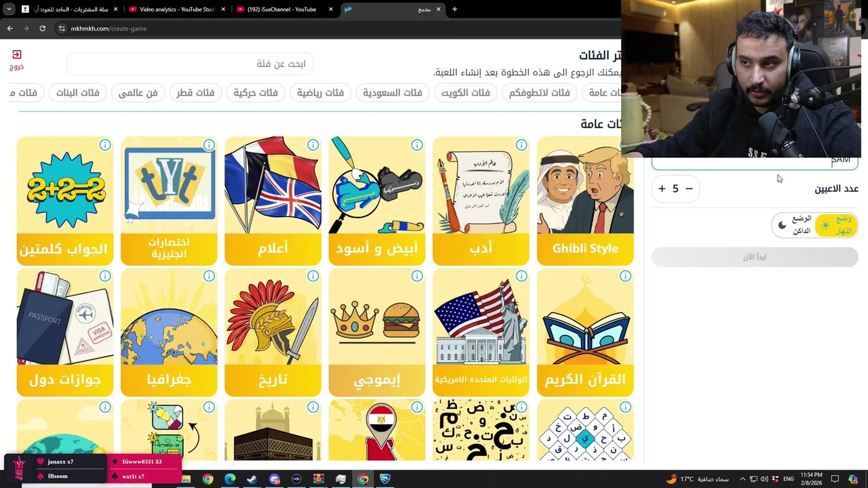Click info icon on أدب card
Image resolution: width=868 pixels, height=488 pixels.
tap(521, 145)
